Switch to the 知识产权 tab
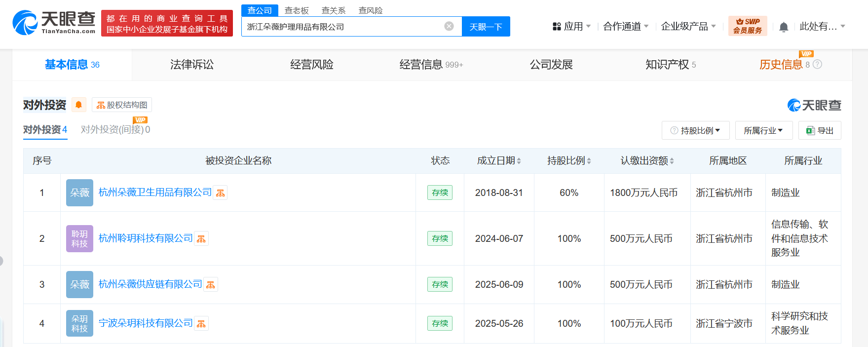Viewport: 868px width, 347px height. (x=671, y=65)
